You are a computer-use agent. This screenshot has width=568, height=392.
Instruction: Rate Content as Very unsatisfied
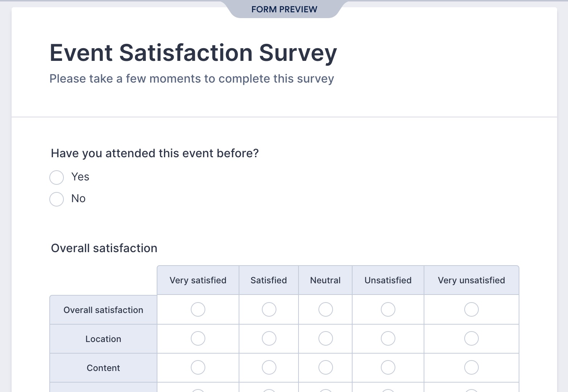pyautogui.click(x=472, y=367)
